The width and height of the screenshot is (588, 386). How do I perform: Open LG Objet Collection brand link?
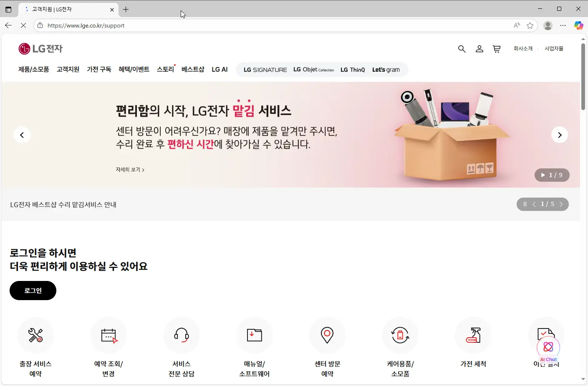click(314, 70)
